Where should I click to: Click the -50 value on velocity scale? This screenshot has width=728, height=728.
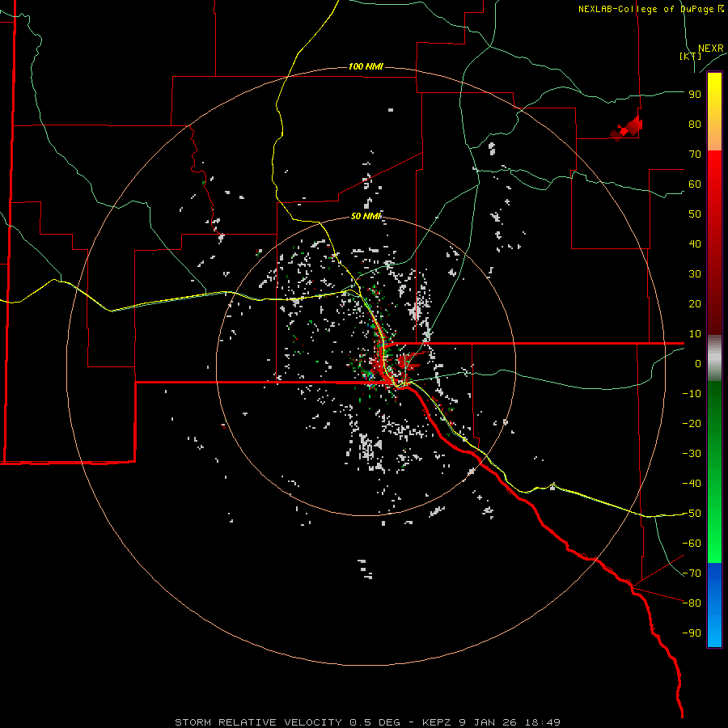coord(692,514)
